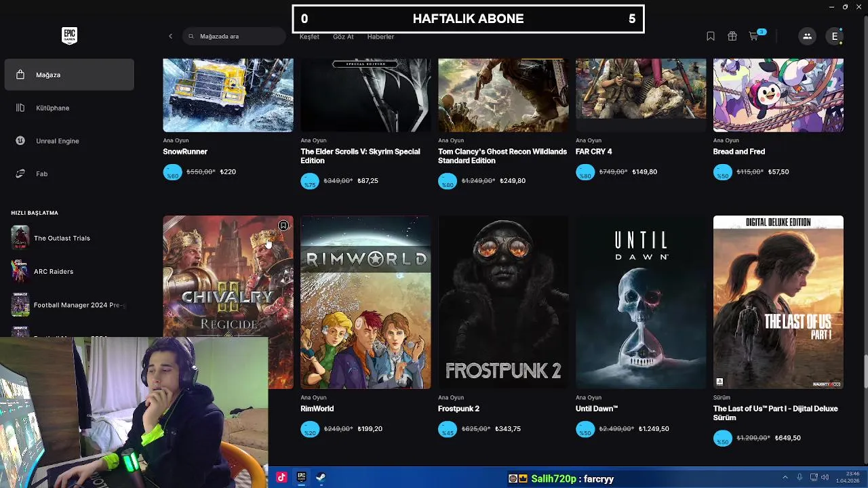Click the Fab logo icon
Screen dimensions: 868x488
click(20, 174)
